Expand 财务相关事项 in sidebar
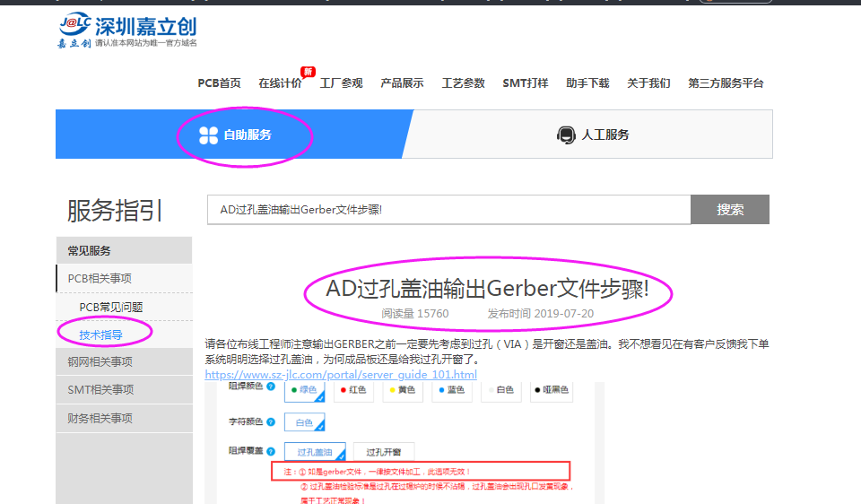The height and width of the screenshot is (504, 861). 124,418
